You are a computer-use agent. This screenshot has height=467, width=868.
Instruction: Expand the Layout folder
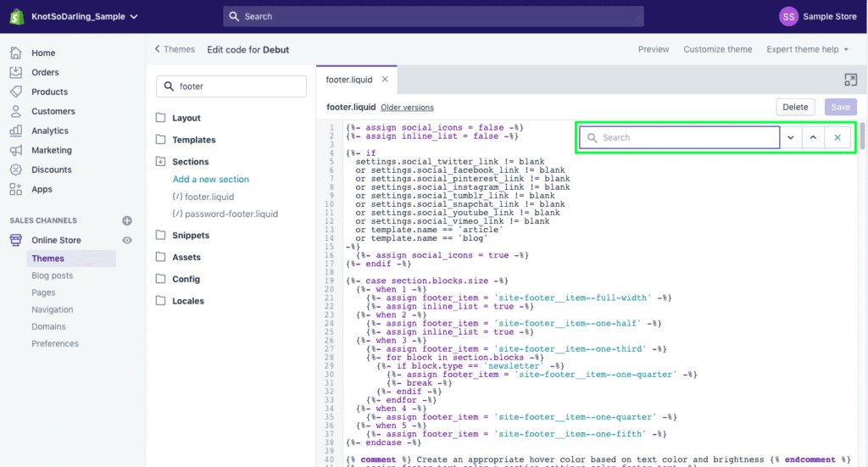pos(186,118)
